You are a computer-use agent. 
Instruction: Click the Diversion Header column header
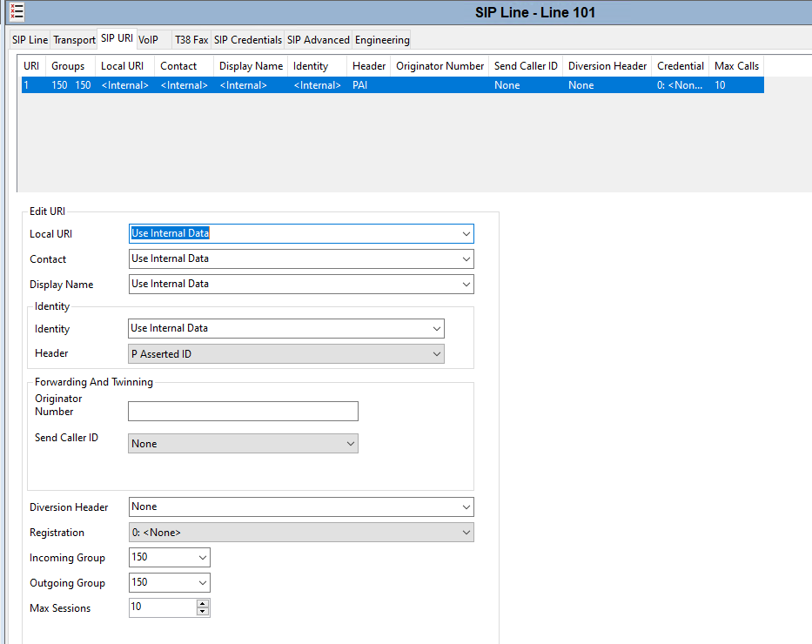pos(607,66)
